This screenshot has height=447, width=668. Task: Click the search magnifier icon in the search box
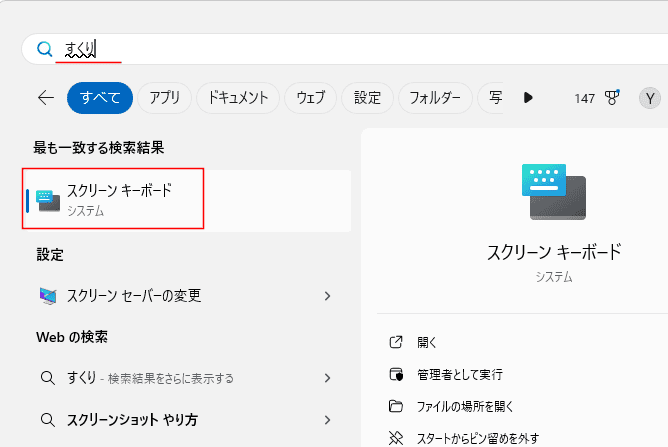pyautogui.click(x=44, y=49)
